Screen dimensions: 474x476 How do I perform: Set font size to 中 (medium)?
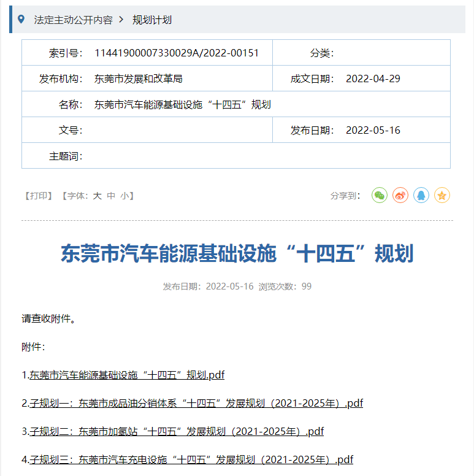click(111, 196)
